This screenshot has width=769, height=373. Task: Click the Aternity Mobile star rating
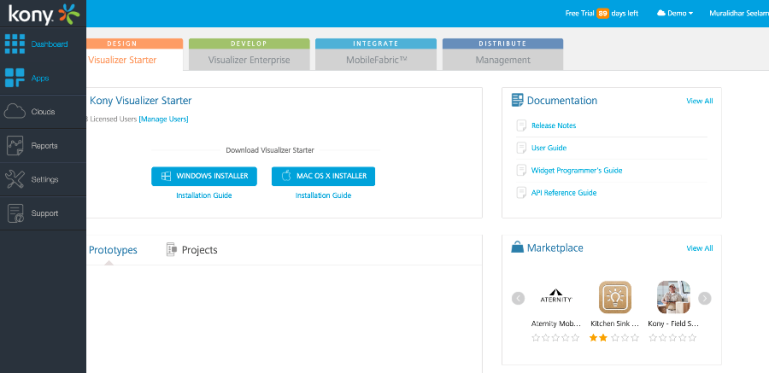556,338
